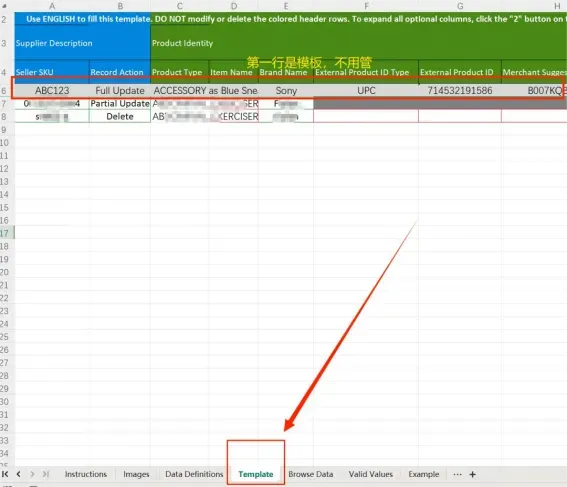Jump to first sheet tab arrow

(5, 474)
